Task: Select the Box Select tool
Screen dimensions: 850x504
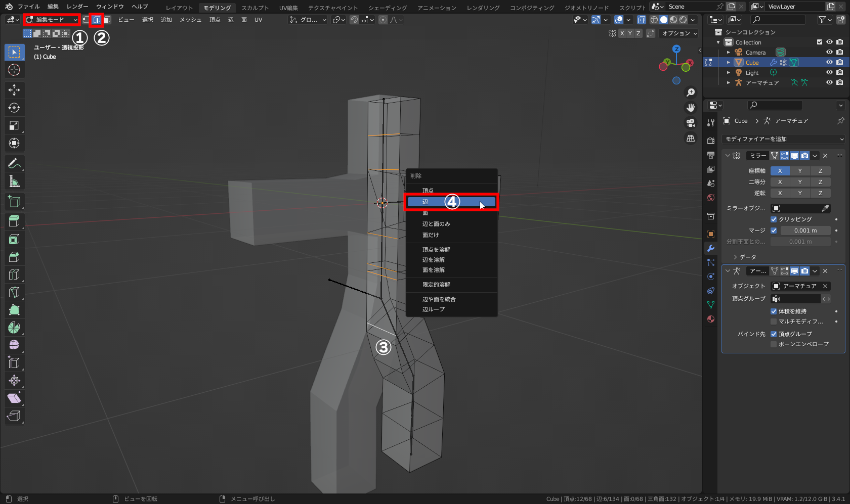Action: point(14,52)
